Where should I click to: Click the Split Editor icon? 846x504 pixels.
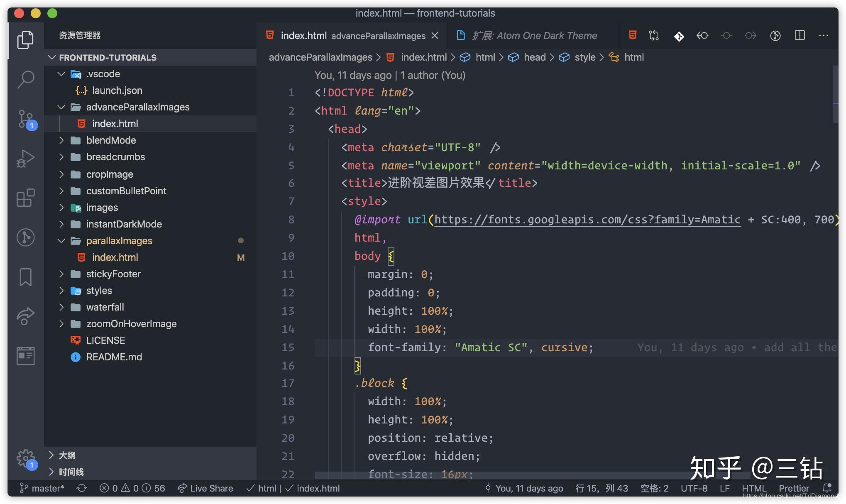coord(800,36)
